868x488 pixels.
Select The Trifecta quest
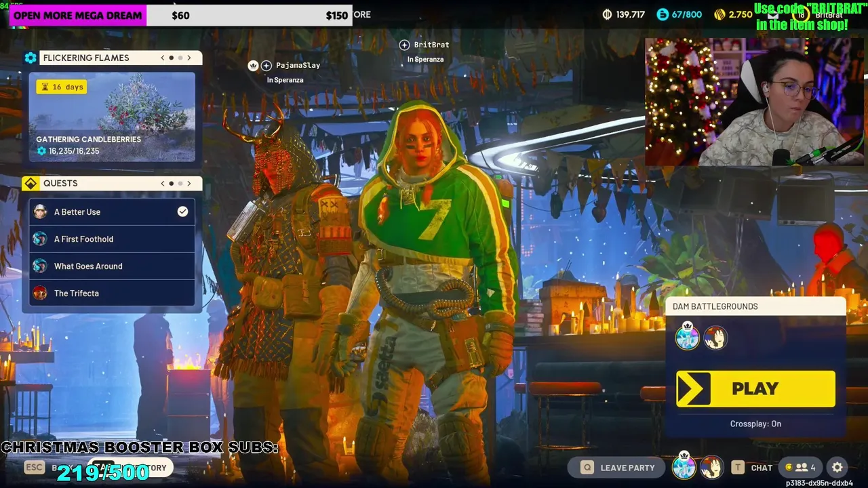[x=112, y=293]
